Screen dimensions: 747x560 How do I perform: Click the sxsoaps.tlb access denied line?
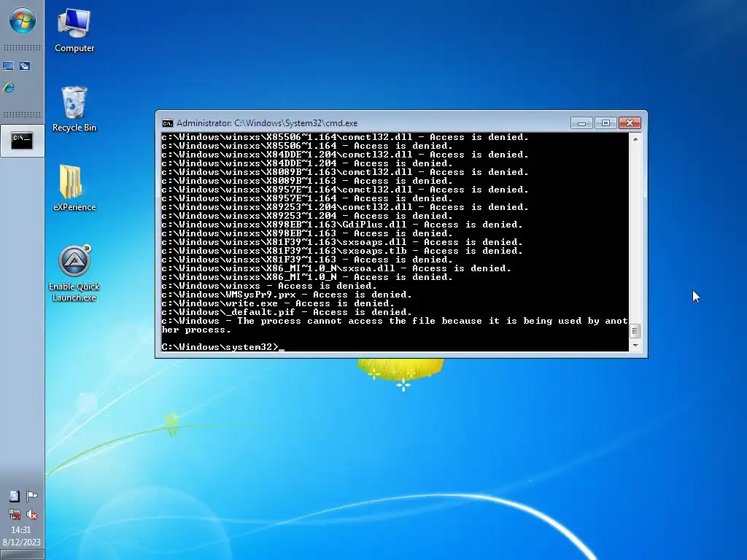tap(342, 251)
